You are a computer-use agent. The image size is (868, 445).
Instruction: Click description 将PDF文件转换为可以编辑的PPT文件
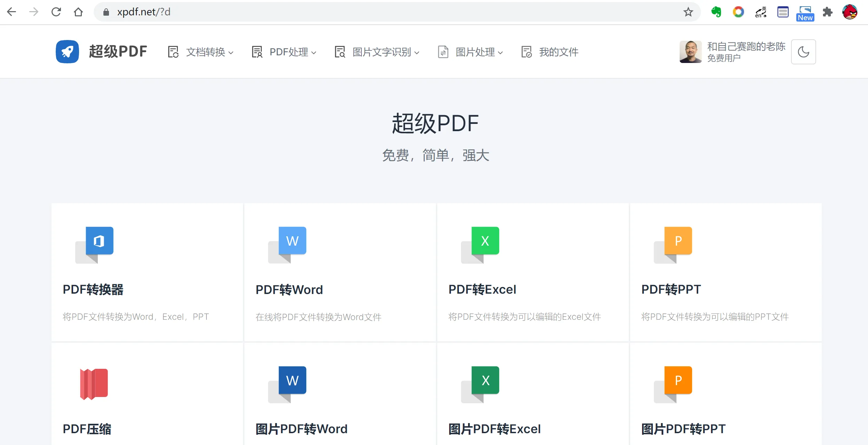(x=715, y=317)
